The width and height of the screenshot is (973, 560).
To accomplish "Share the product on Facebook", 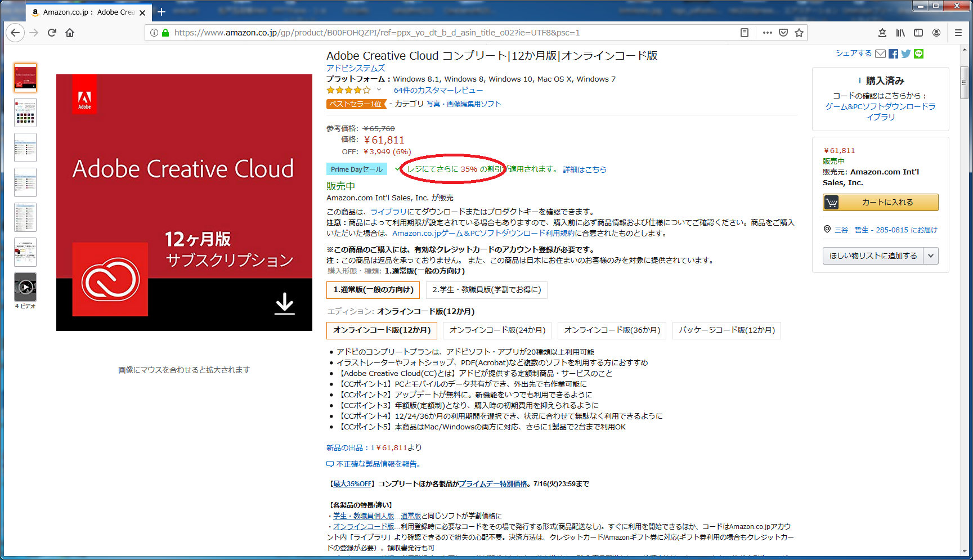I will (894, 53).
